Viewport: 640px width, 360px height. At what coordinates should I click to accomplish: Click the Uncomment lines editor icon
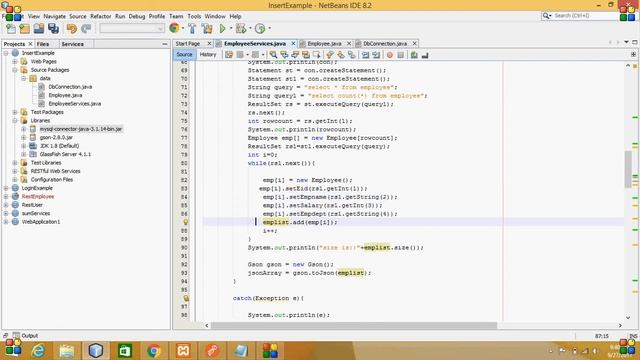425,55
